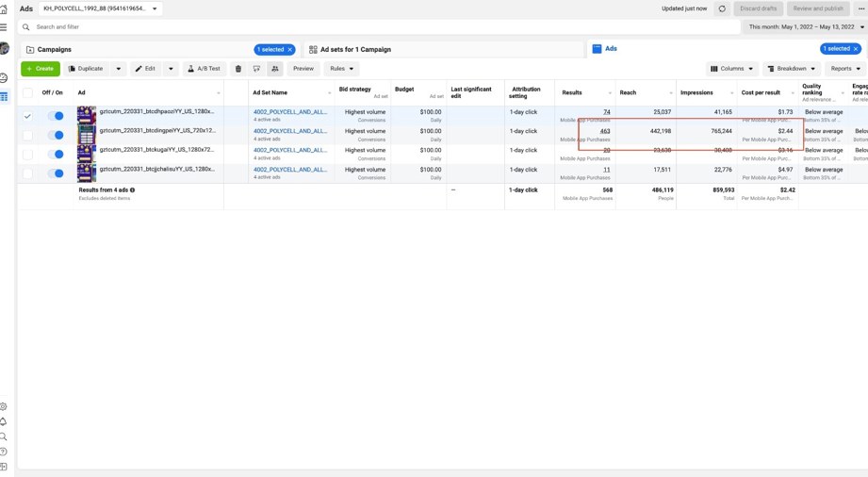Open the date range 'This month' picker
Image resolution: width=868 pixels, height=477 pixels.
coord(806,26)
